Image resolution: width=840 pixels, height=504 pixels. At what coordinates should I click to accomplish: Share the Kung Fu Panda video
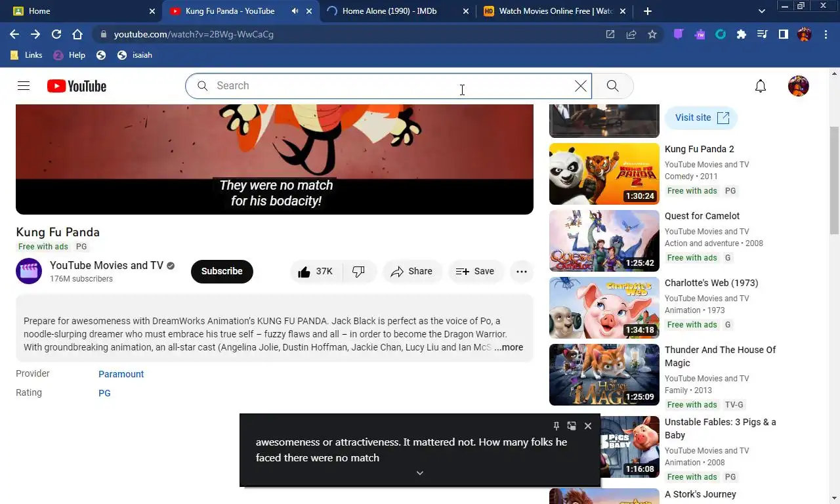412,272
